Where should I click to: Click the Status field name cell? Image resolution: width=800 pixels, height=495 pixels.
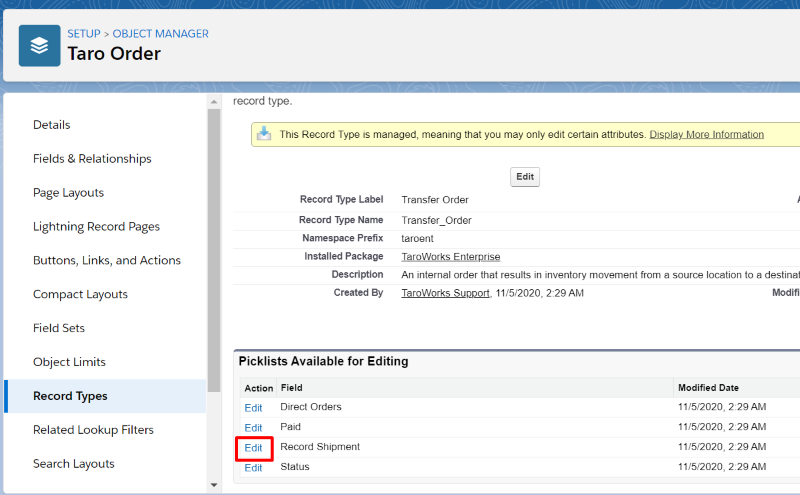(x=295, y=466)
